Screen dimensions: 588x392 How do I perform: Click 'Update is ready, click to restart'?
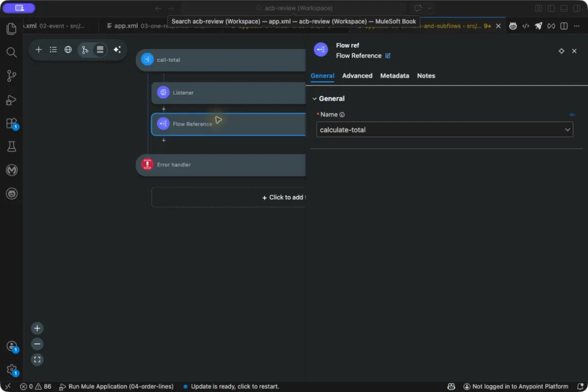[x=231, y=386]
